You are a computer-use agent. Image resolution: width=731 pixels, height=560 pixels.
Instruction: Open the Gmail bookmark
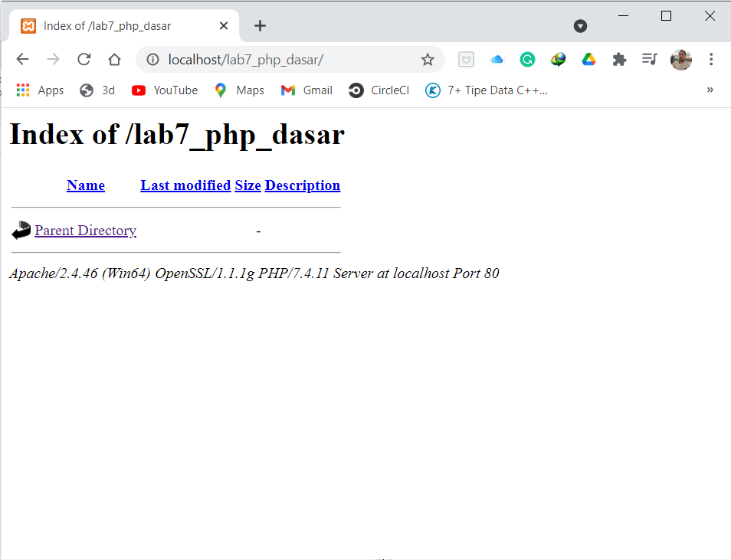306,90
